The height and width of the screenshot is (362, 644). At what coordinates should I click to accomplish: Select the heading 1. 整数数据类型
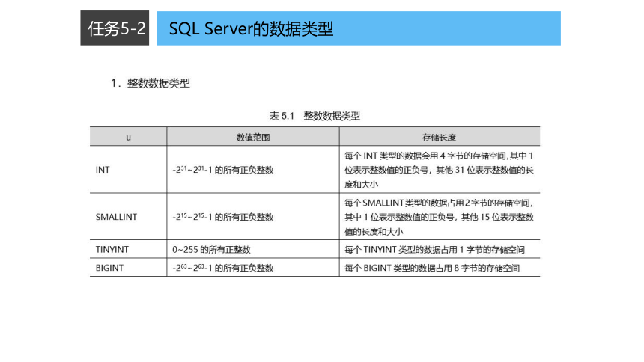pyautogui.click(x=151, y=83)
